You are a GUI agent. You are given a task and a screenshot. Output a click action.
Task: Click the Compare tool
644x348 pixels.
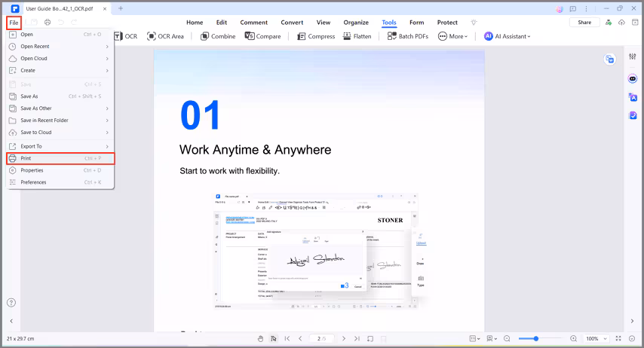263,36
